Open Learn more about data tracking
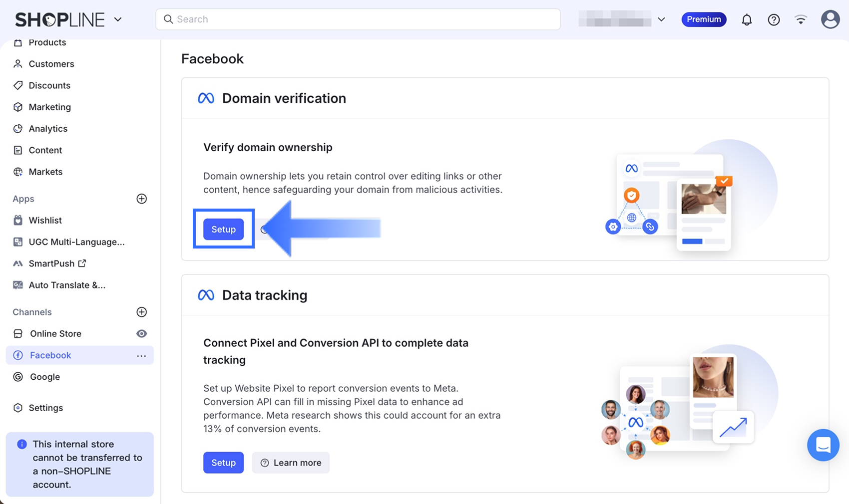The width and height of the screenshot is (849, 504). click(291, 463)
